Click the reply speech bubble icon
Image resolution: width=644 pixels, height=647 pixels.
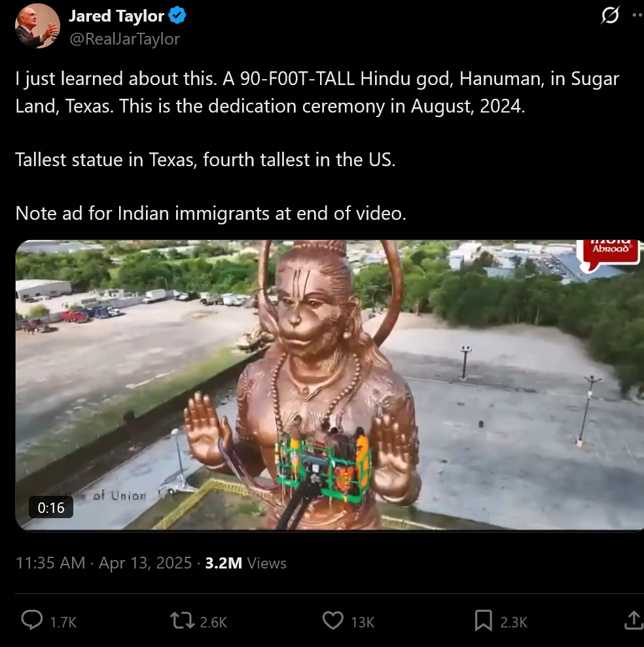pos(32,620)
